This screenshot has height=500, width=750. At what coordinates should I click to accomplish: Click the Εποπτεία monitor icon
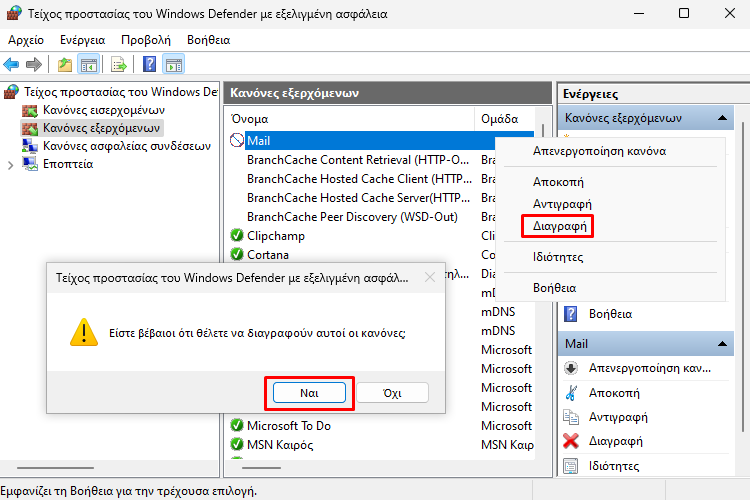tap(30, 164)
